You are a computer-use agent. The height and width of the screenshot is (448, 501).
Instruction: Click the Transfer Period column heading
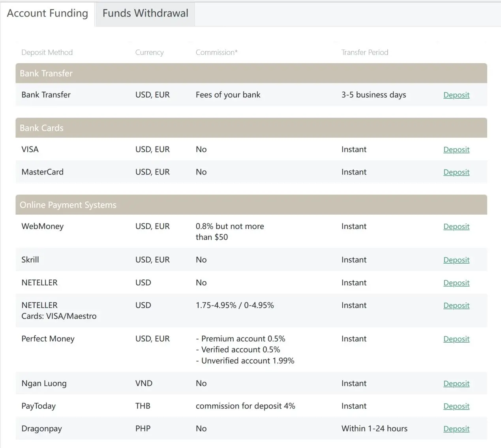[x=365, y=52]
